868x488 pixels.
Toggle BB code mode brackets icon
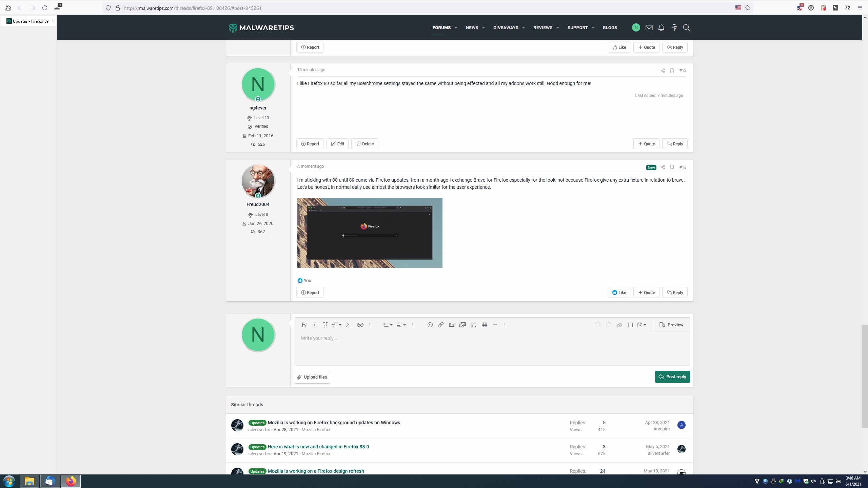coord(630,325)
